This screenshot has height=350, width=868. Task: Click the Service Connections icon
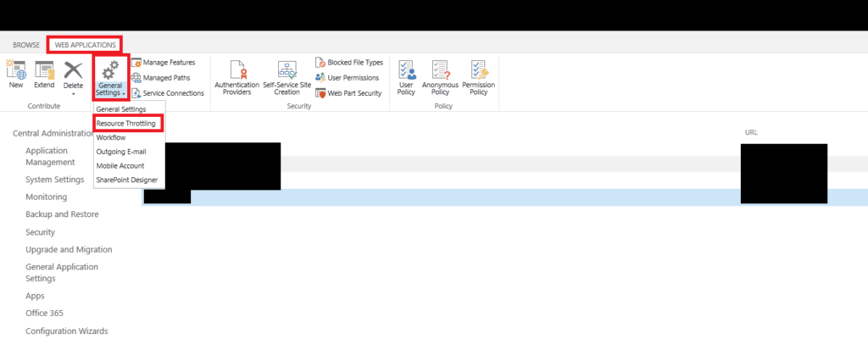click(136, 93)
